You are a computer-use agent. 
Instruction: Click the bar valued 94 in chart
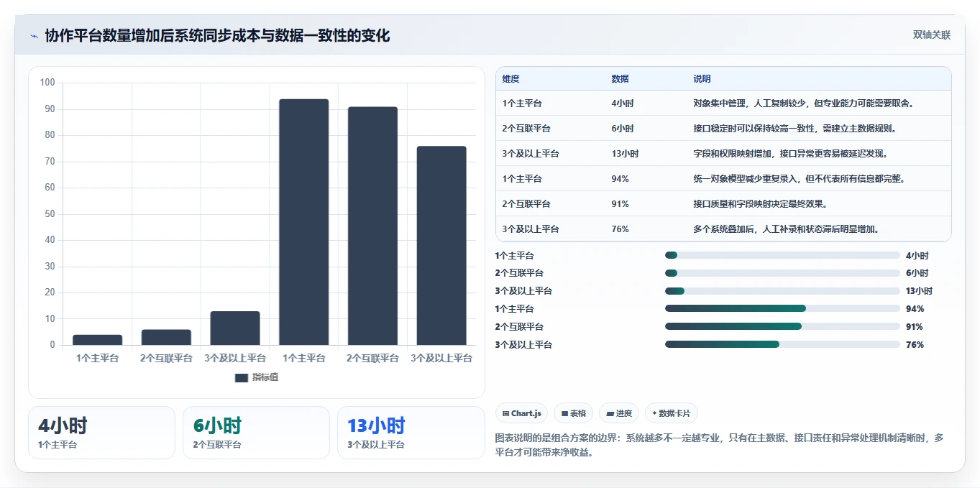click(303, 222)
